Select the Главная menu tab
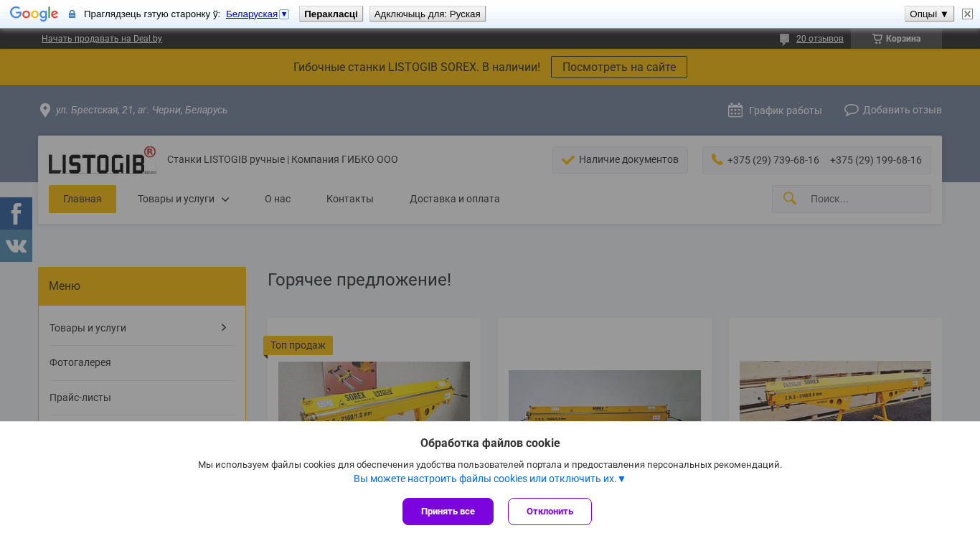Screen dimensions: 980x551 (x=83, y=199)
